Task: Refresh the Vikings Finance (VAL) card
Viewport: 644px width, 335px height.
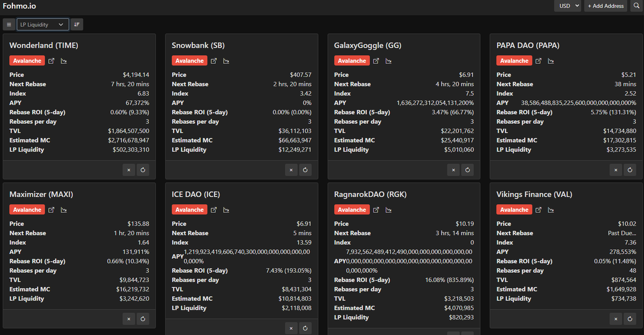Action: [x=630, y=319]
